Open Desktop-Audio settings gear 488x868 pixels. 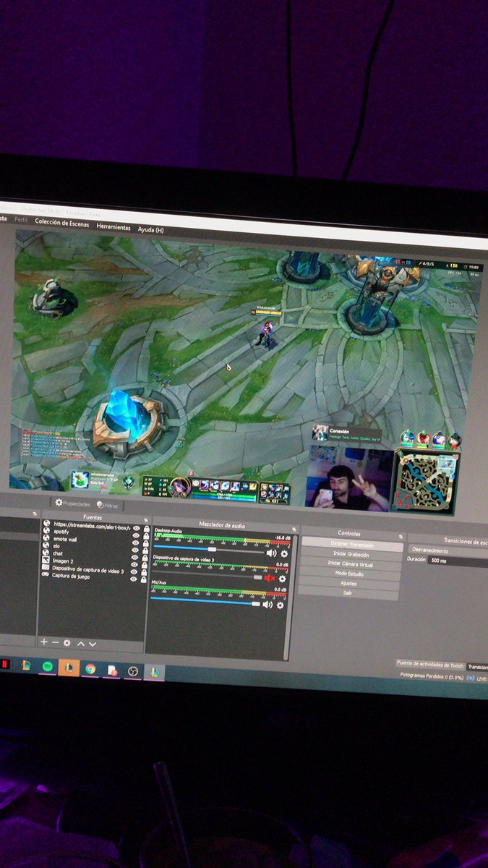[x=284, y=554]
